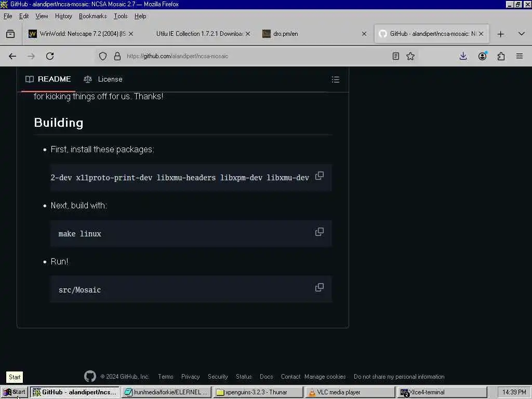This screenshot has height=399, width=532.
Task: Click the make linux code text
Action: coord(79,234)
